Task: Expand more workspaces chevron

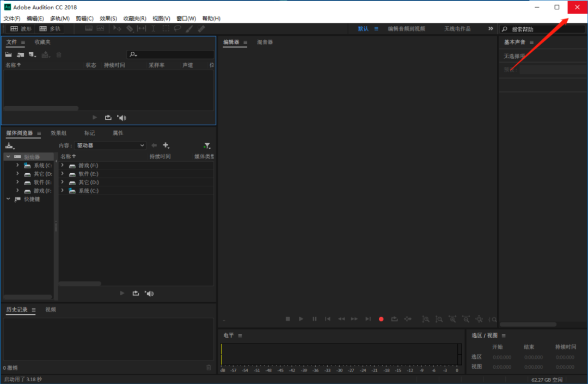Action: (x=491, y=28)
